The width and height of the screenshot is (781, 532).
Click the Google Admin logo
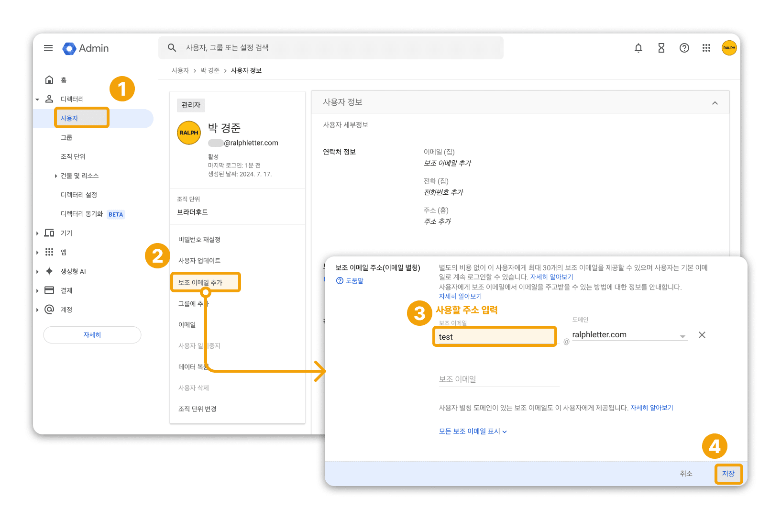(x=86, y=48)
